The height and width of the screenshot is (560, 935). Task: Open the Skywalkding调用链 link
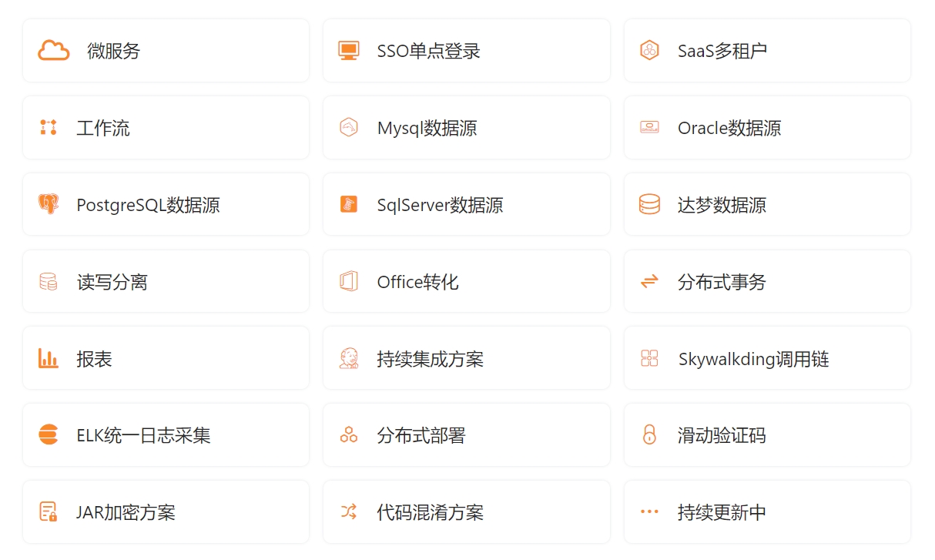pyautogui.click(x=752, y=360)
